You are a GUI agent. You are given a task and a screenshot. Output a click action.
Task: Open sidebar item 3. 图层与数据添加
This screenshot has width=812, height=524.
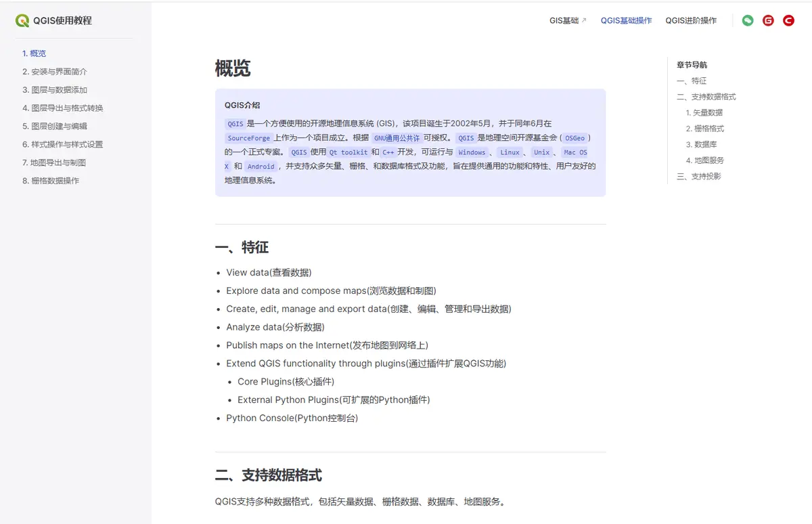pyautogui.click(x=54, y=90)
